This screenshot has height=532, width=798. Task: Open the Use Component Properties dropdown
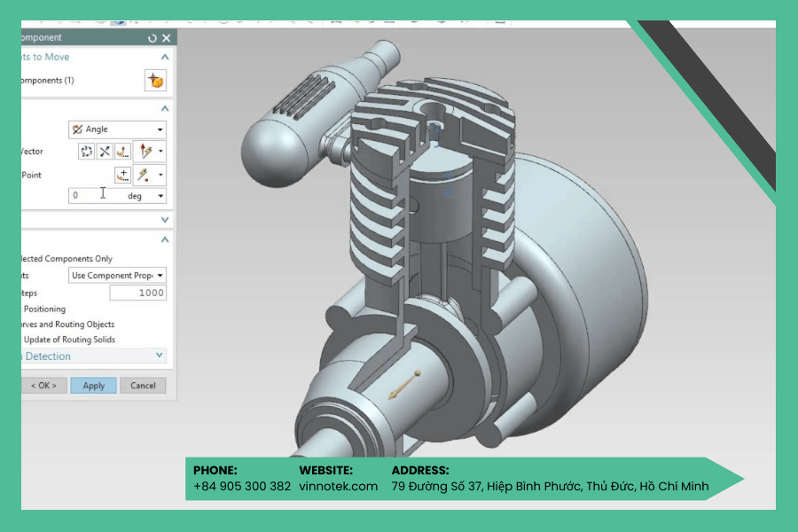coord(117,276)
